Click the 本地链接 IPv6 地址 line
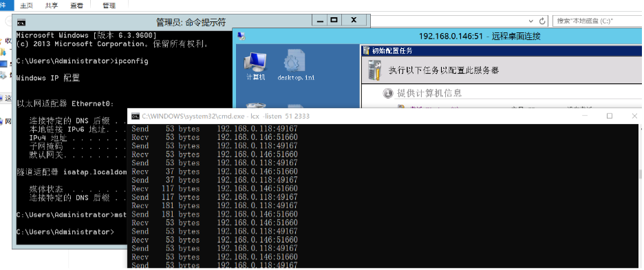The width and height of the screenshot is (644, 270). (x=78, y=129)
